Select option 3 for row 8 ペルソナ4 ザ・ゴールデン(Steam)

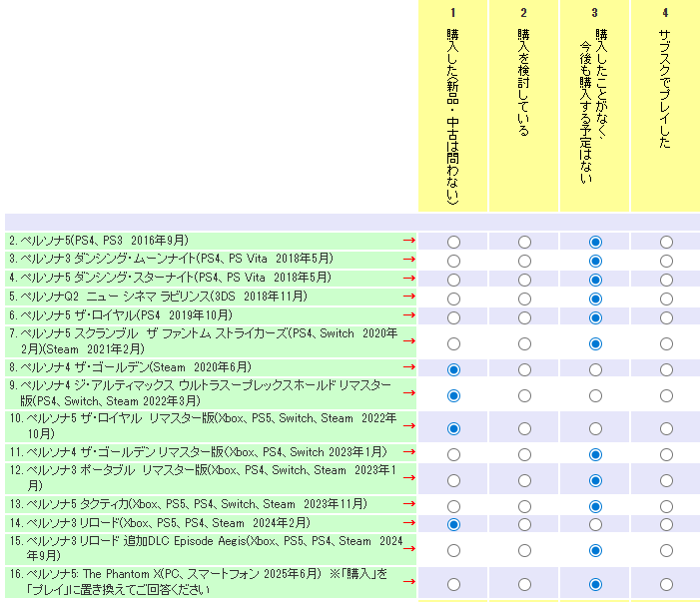[x=595, y=369]
